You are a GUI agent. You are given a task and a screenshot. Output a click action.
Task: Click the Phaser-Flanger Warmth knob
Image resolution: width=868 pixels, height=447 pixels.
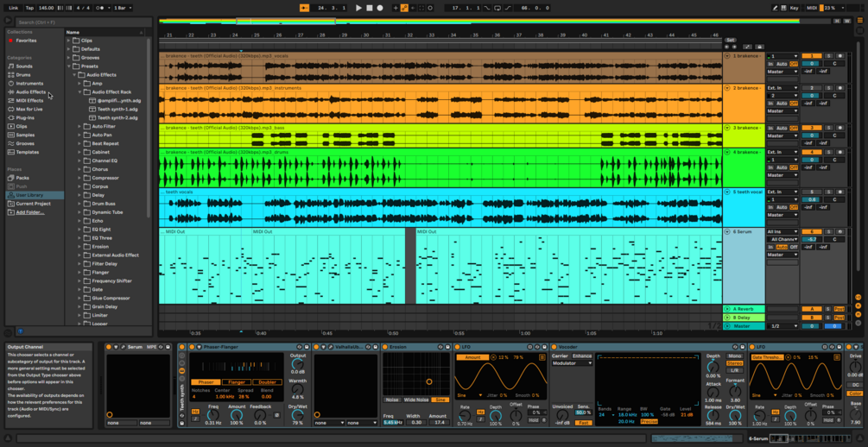point(298,389)
